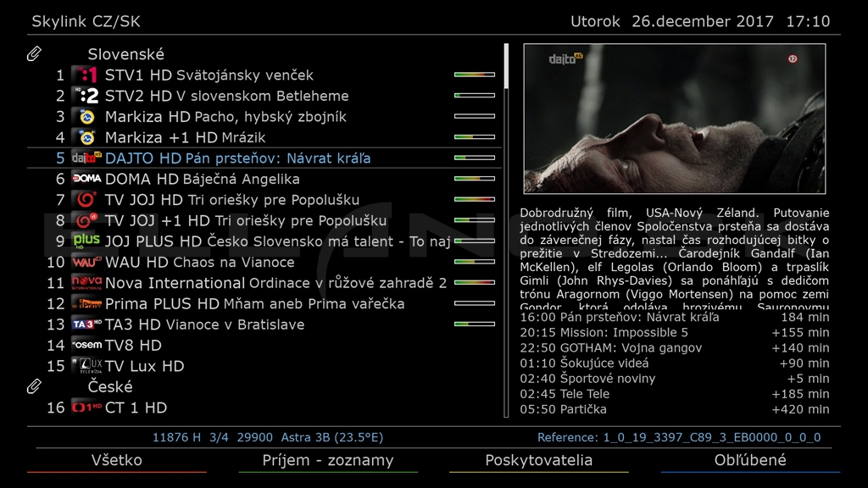
Task: Select the Slovenské section header
Action: 125,54
